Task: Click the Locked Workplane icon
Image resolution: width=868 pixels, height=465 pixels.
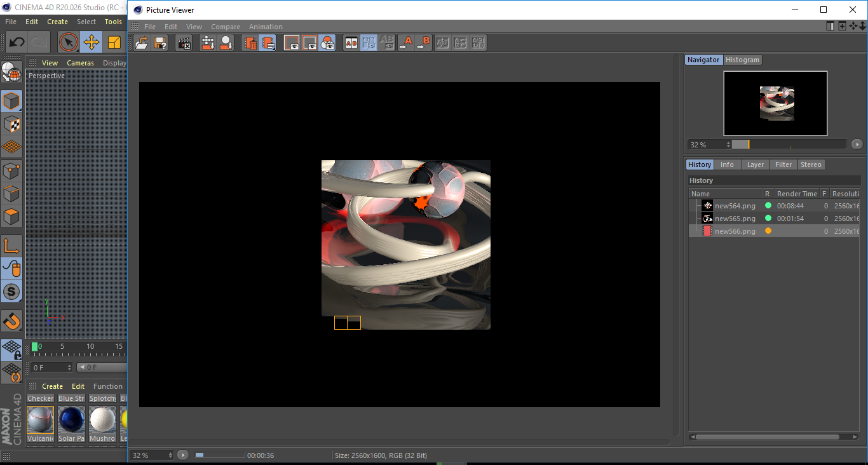Action: click(x=11, y=349)
